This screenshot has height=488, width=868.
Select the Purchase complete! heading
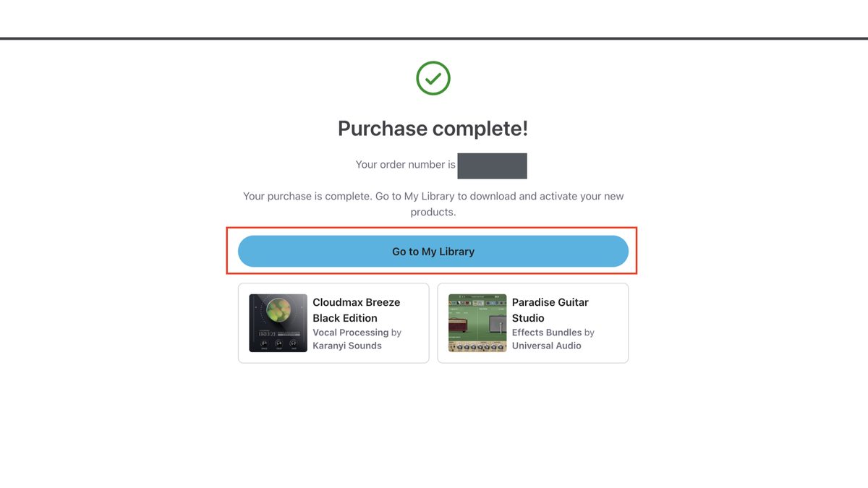(x=433, y=129)
